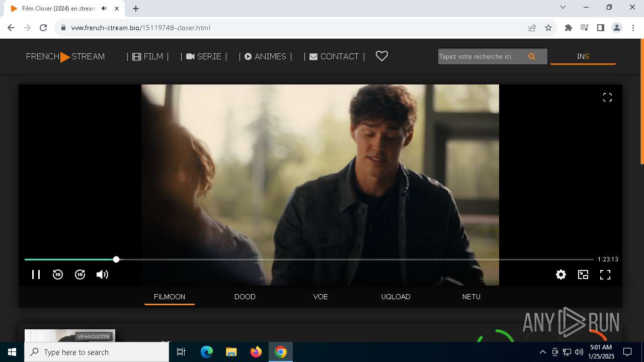Open File Explorer from the taskbar
644x362 pixels.
coord(231,352)
